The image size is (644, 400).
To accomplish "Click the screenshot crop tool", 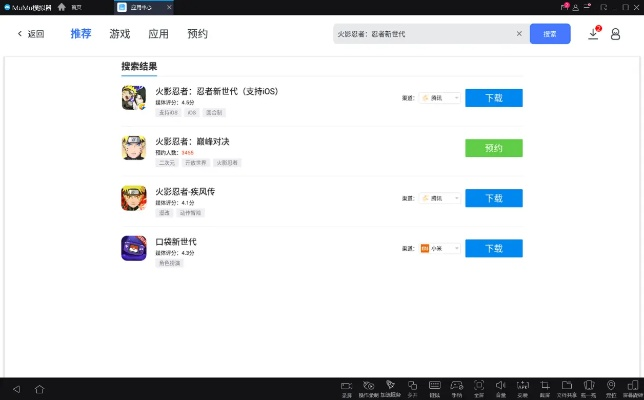I will click(545, 386).
